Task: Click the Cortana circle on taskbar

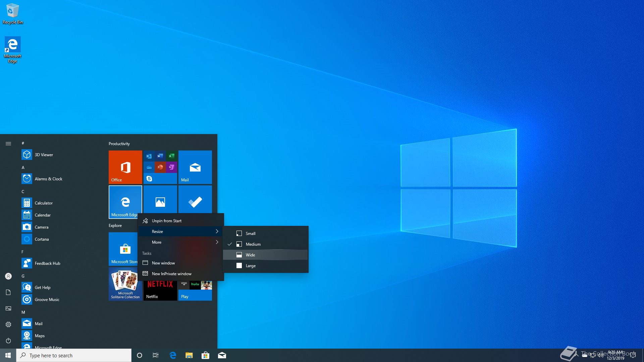Action: pos(140,355)
